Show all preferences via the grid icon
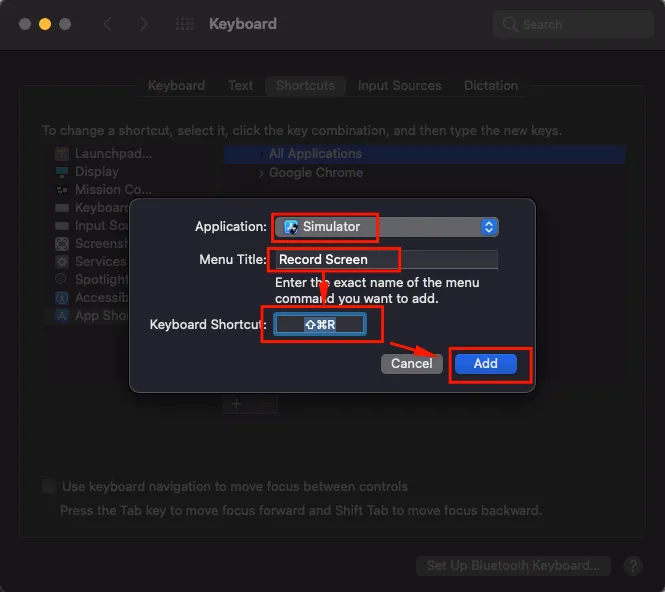This screenshot has height=592, width=665. (x=185, y=24)
